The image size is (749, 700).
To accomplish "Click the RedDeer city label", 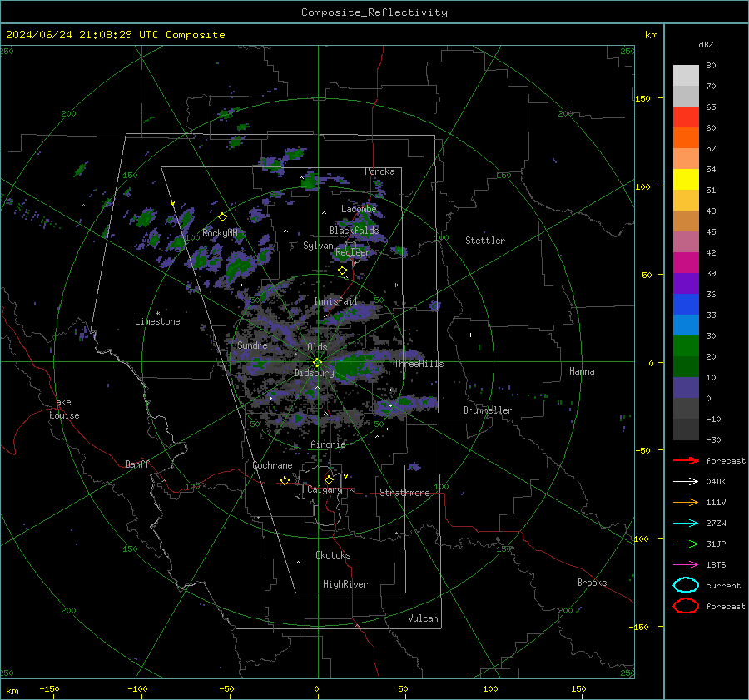I will (x=353, y=252).
